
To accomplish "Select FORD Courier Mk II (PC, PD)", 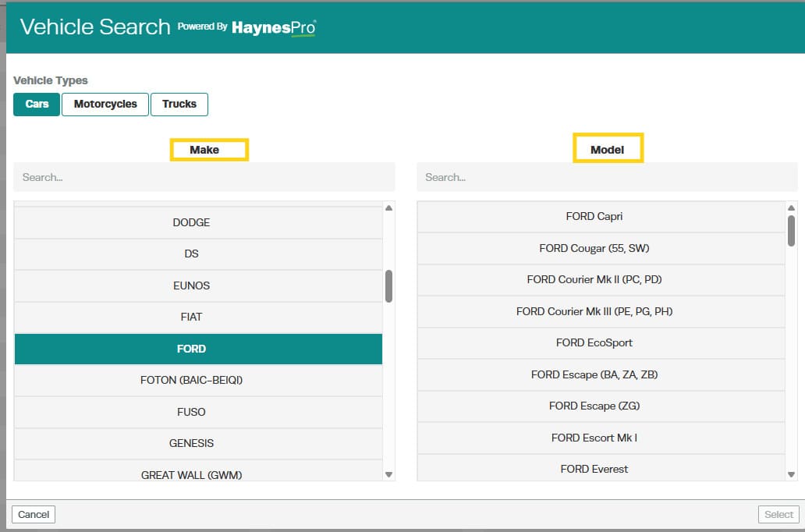I will tap(601, 280).
